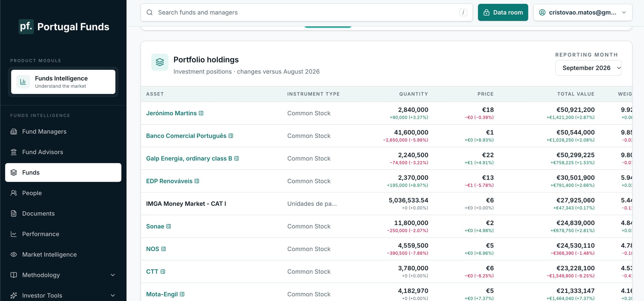Click quantity 4,559,500 in NOS row
The width and height of the screenshot is (644, 301).
pos(413,245)
